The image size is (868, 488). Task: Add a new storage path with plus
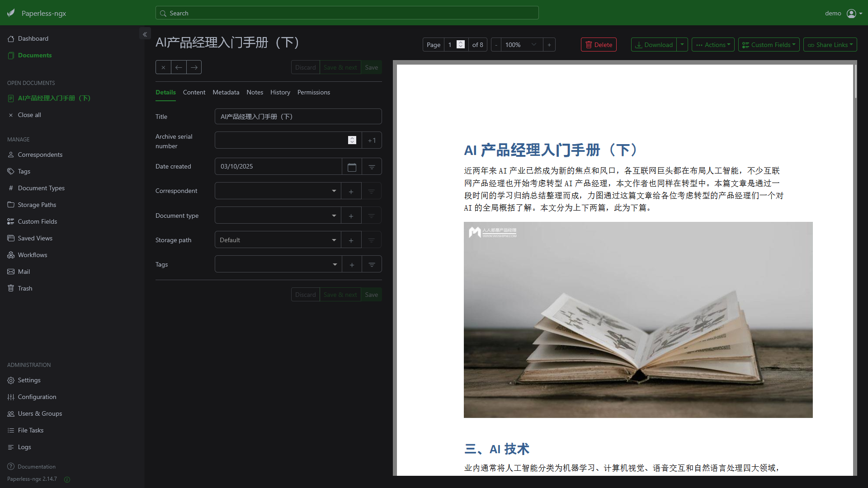[351, 240]
